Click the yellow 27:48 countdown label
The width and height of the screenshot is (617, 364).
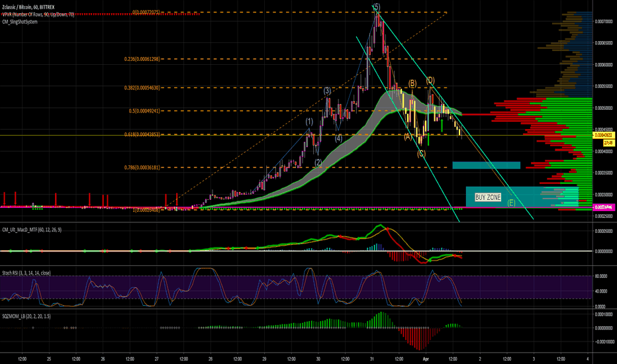(608, 143)
